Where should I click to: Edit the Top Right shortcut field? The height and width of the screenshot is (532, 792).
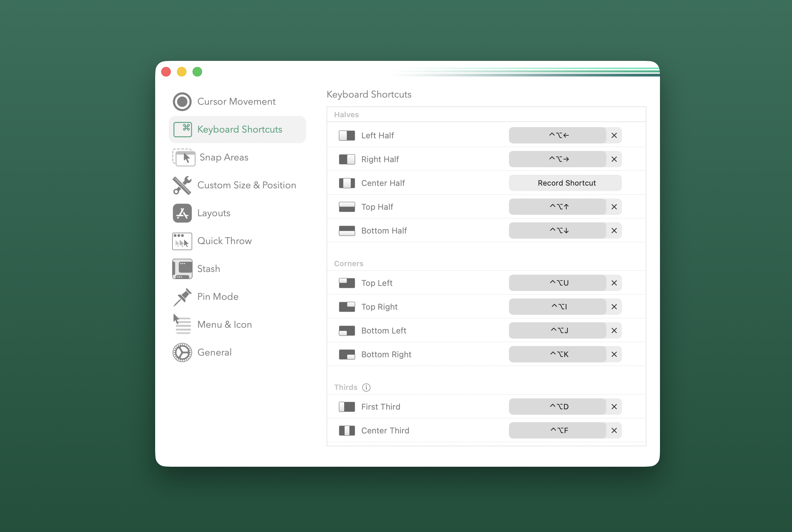click(x=557, y=307)
